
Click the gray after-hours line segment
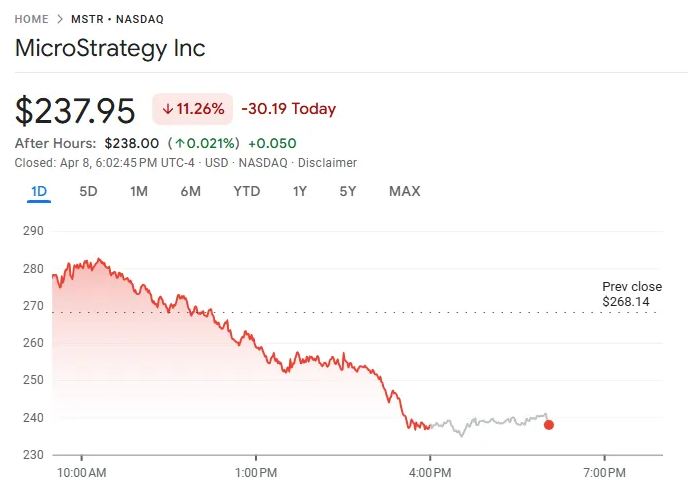[x=490, y=422]
